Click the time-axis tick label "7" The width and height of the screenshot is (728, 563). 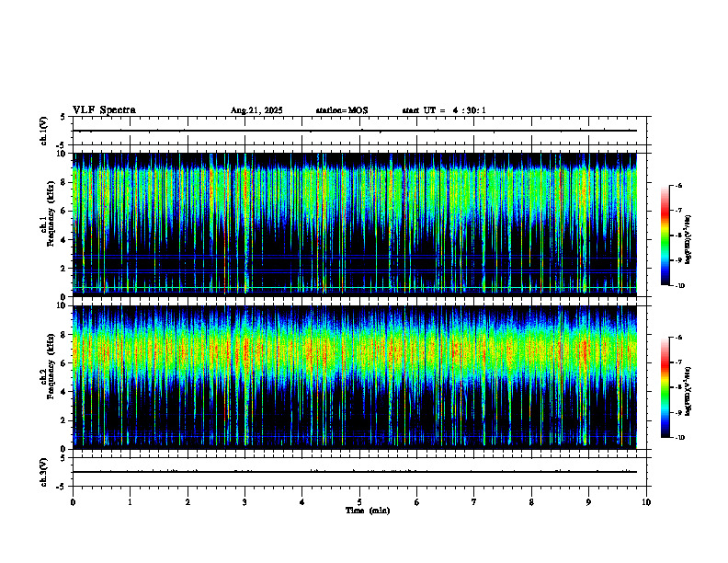tap(474, 502)
